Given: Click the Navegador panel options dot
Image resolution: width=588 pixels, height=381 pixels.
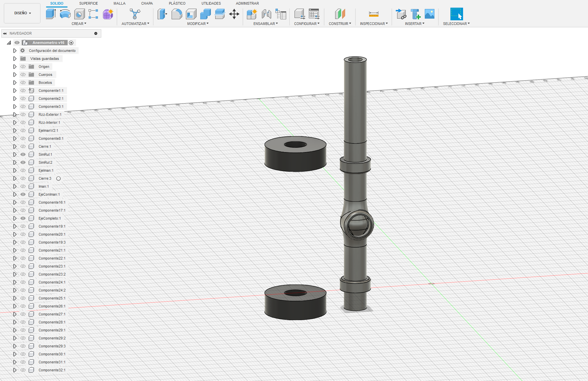Looking at the screenshot, I should click(96, 33).
